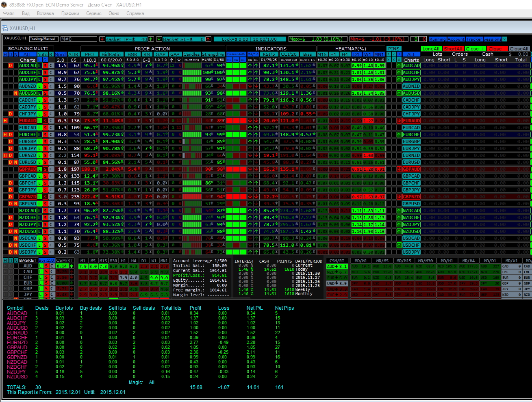Open the Account panel button

[456, 39]
